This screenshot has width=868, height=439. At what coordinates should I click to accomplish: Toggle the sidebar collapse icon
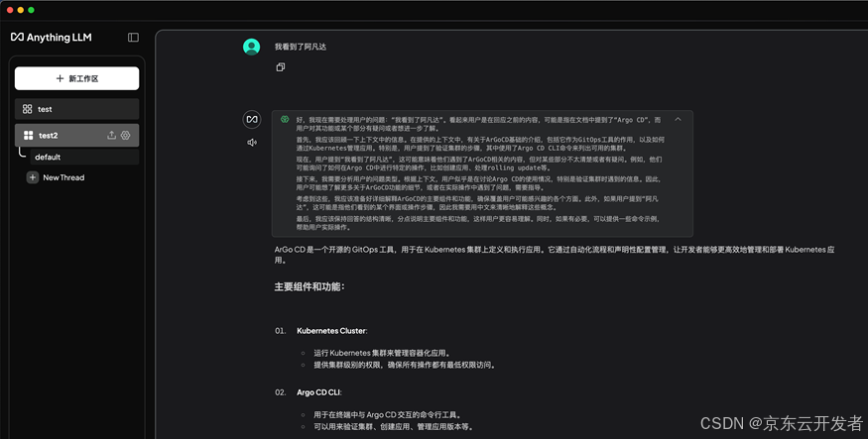[x=133, y=37]
